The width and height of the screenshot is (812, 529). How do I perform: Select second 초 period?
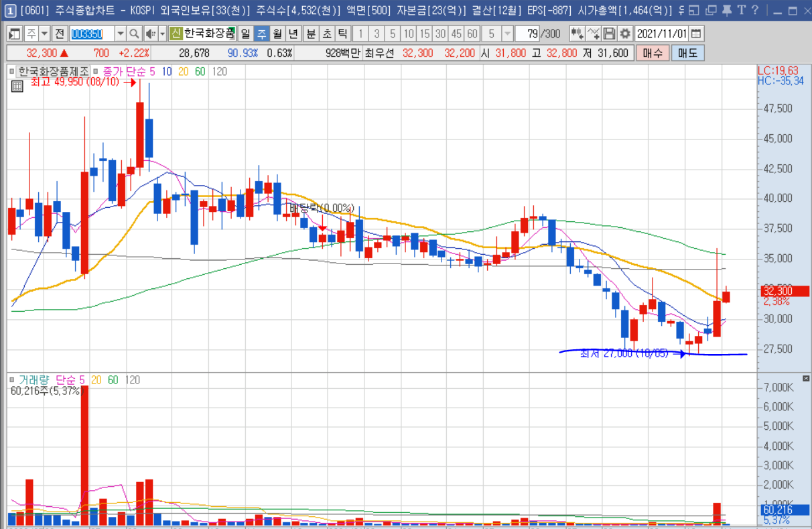tap(327, 34)
